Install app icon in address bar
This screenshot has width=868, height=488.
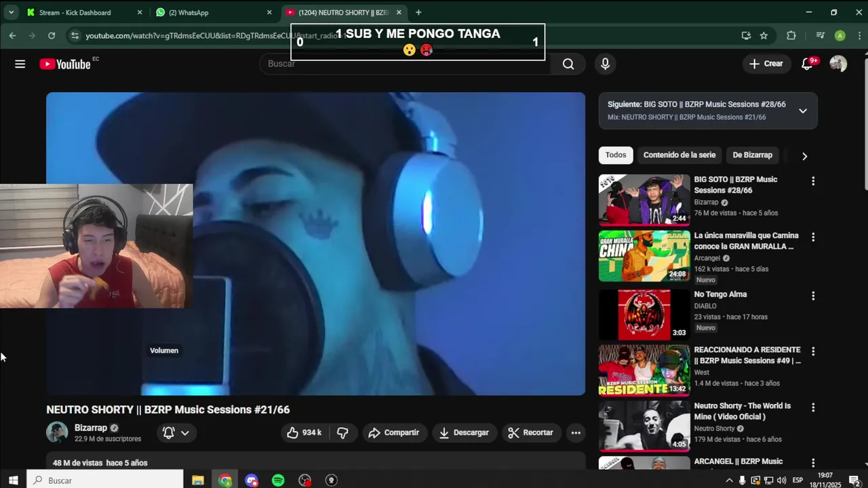(746, 35)
